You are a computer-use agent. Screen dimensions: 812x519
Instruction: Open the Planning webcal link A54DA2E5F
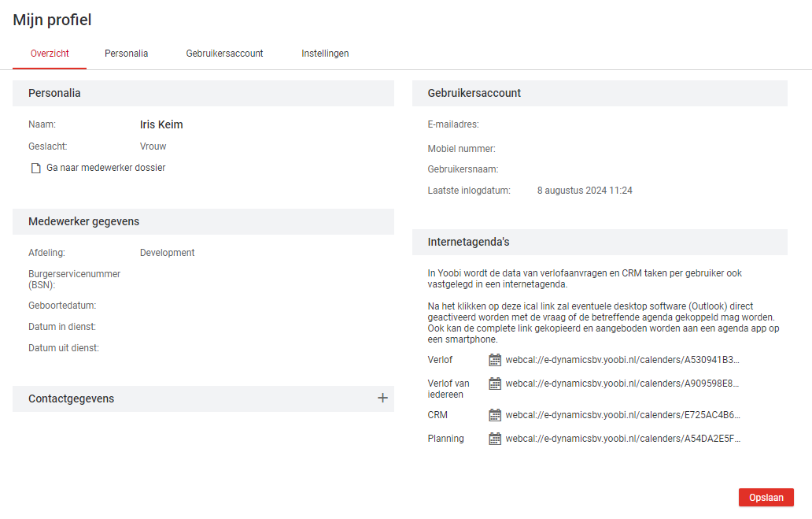623,439
